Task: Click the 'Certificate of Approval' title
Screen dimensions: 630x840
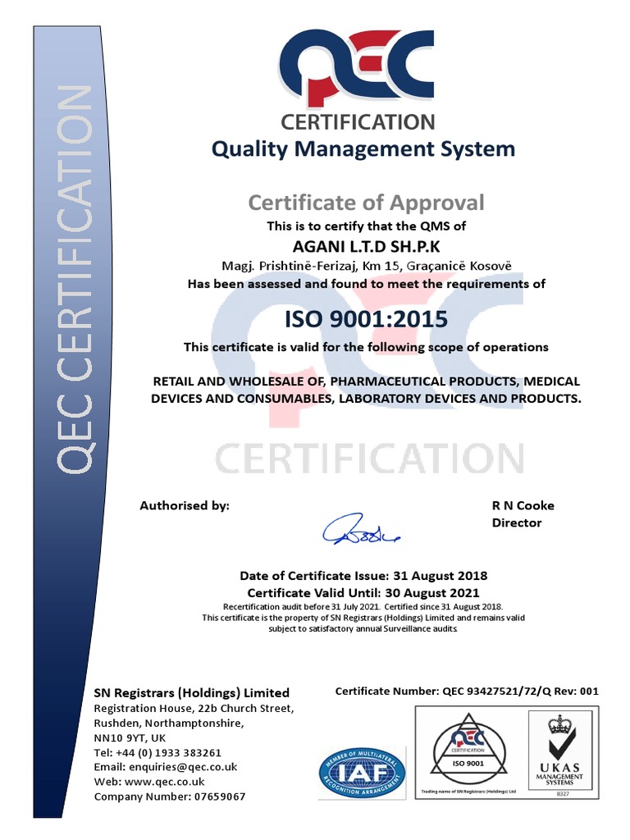Action: tap(367, 203)
